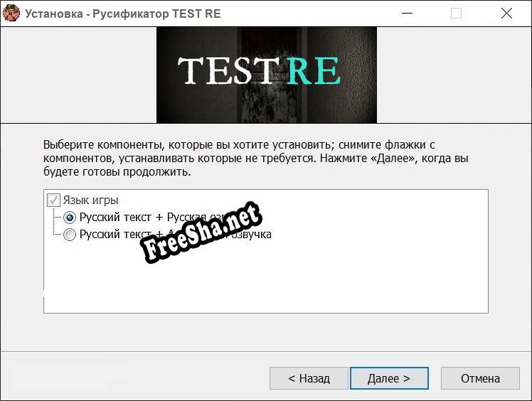The width and height of the screenshot is (532, 401).
Task: Click the white TEST letters in the banner
Action: (x=226, y=71)
